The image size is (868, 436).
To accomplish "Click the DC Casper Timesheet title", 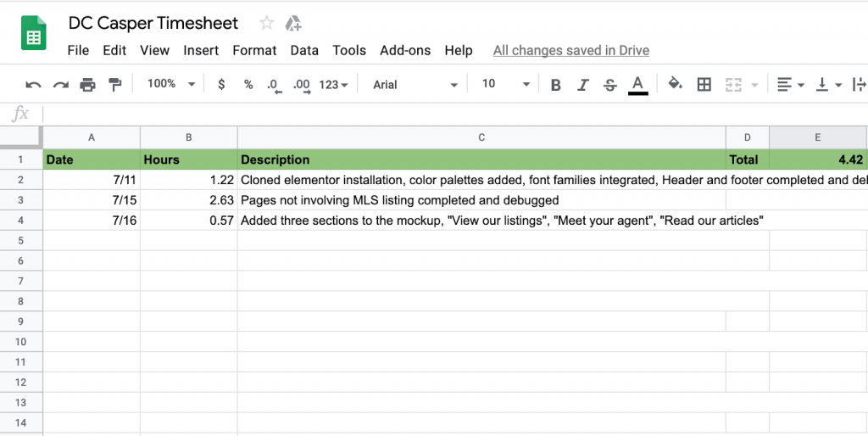I will pos(153,23).
